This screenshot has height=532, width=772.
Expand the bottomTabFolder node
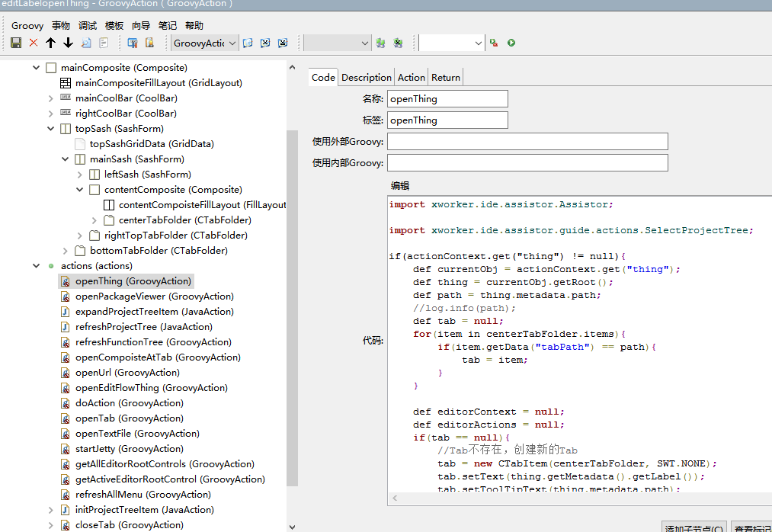tap(65, 251)
